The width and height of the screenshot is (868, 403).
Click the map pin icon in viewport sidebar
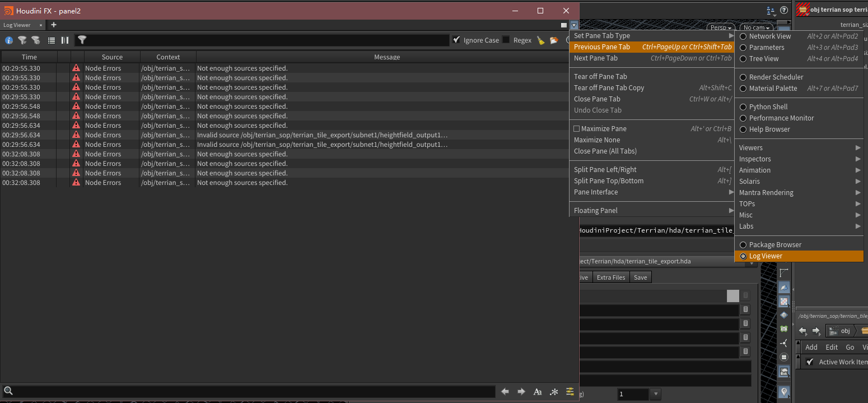pyautogui.click(x=784, y=392)
